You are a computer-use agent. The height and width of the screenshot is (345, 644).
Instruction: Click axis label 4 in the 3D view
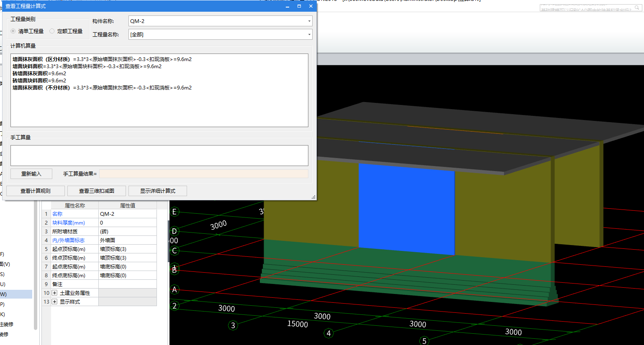point(328,333)
